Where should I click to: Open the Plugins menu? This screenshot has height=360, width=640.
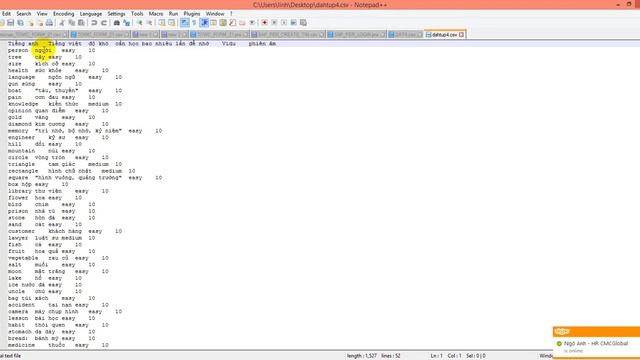click(192, 13)
